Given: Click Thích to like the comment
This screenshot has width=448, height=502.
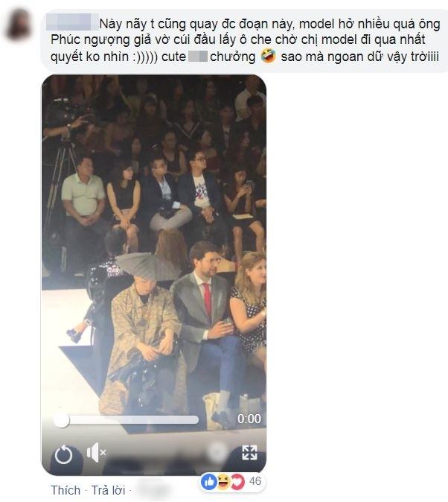Looking at the screenshot, I should [65, 490].
